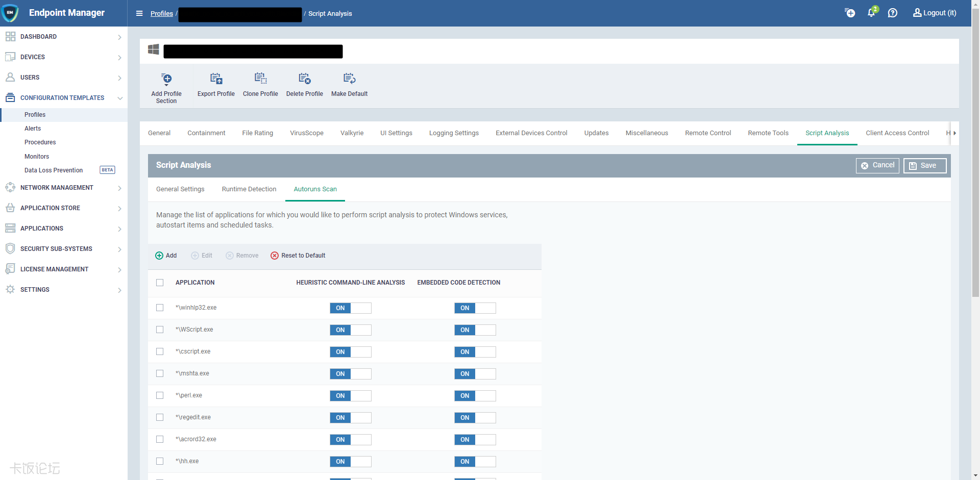
Task: Toggle embedded code detection for *\hh.exe
Action: [475, 462]
